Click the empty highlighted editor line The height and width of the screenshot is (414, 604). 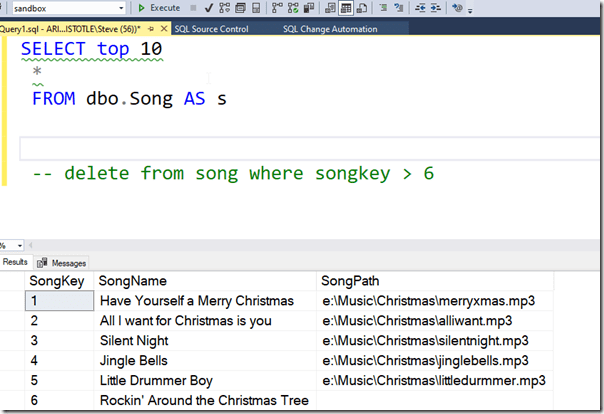click(x=311, y=148)
